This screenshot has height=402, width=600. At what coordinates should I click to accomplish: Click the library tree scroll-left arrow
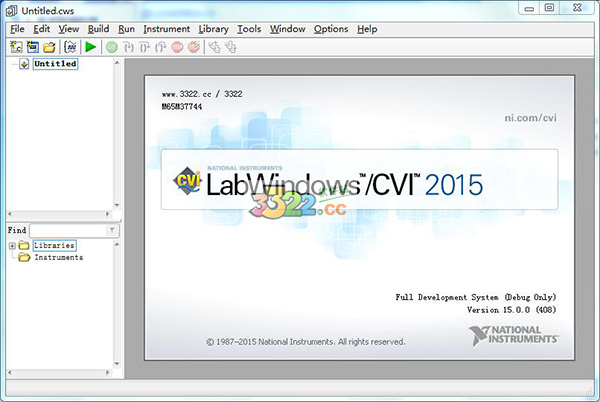point(10,373)
